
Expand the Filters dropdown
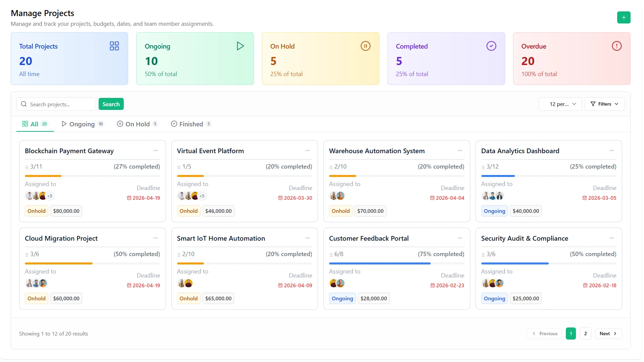(604, 104)
